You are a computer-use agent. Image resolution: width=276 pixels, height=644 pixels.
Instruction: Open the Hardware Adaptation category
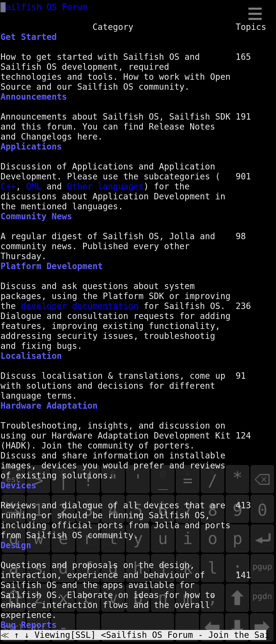(x=49, y=406)
